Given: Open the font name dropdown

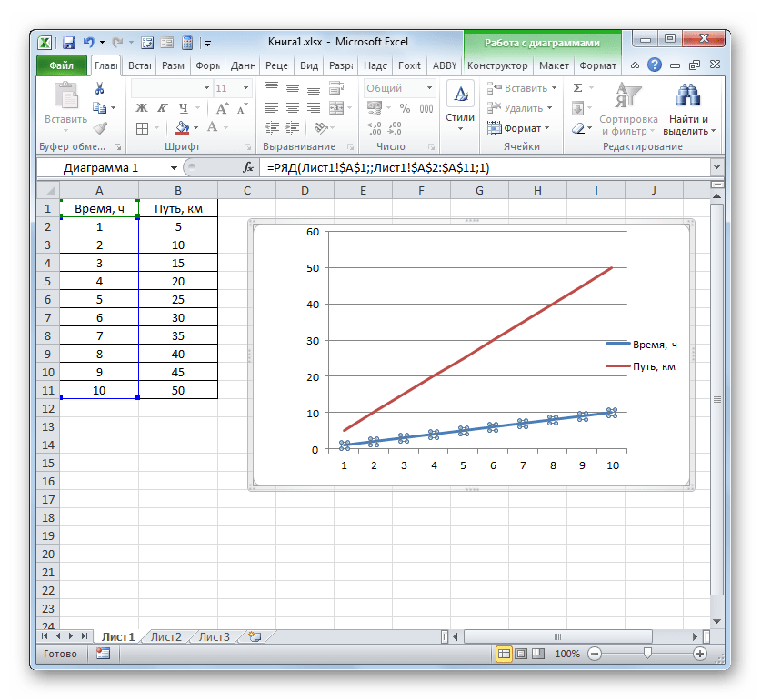Looking at the screenshot, I should (x=206, y=88).
